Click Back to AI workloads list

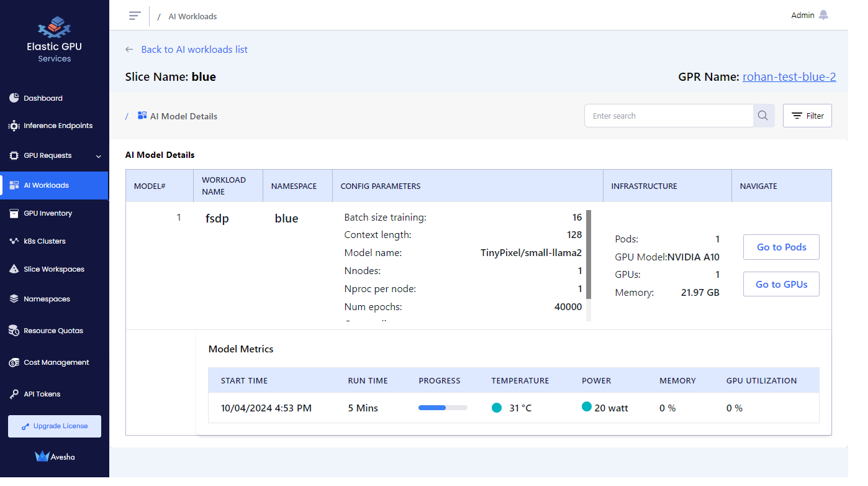tap(194, 49)
